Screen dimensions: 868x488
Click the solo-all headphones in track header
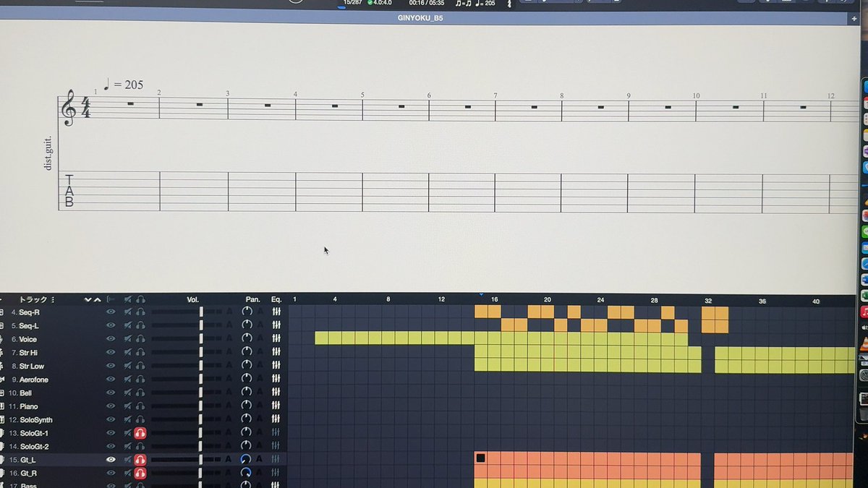click(x=140, y=299)
